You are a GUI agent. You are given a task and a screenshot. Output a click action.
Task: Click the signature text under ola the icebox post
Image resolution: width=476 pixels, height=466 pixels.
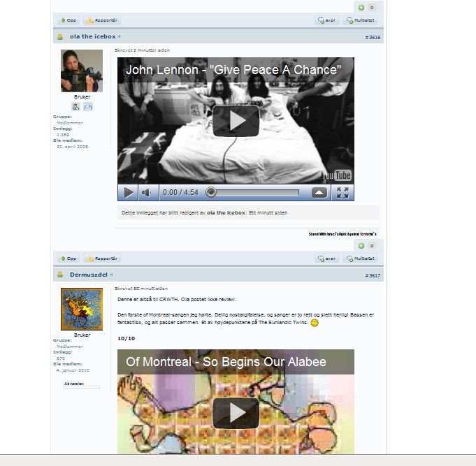pyautogui.click(x=342, y=234)
